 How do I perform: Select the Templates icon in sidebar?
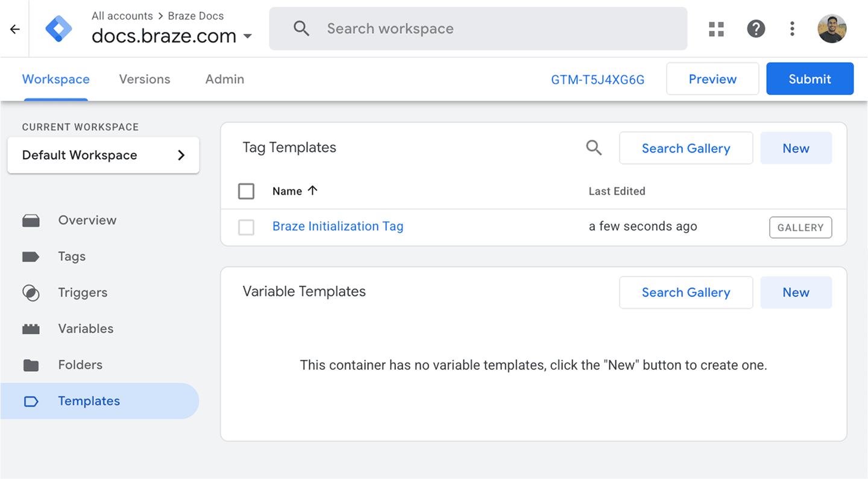pos(31,401)
